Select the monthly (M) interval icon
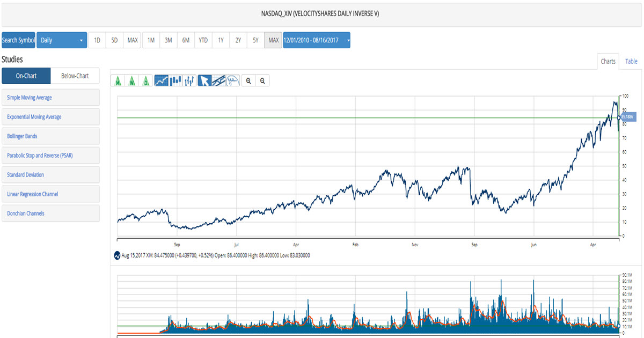The height and width of the screenshot is (338, 644). tap(118, 81)
